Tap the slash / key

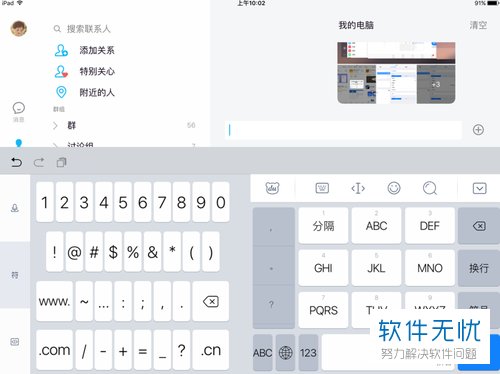pos(84,350)
